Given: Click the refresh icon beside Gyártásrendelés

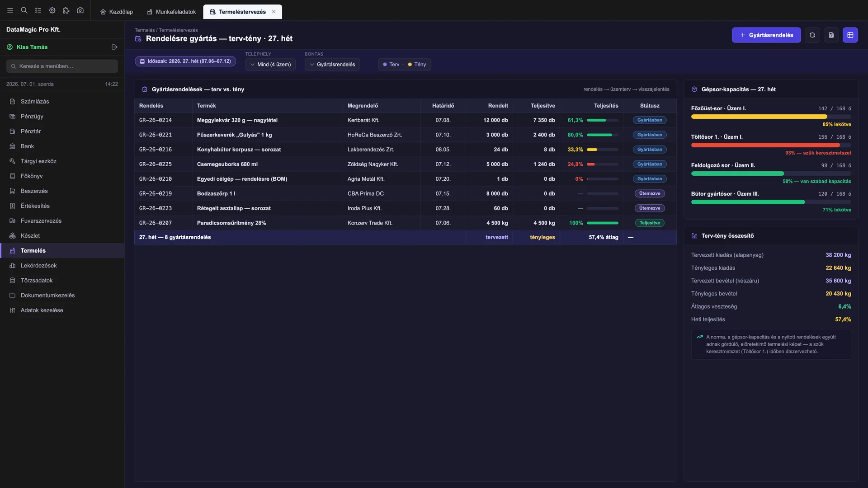Looking at the screenshot, I should (x=812, y=35).
